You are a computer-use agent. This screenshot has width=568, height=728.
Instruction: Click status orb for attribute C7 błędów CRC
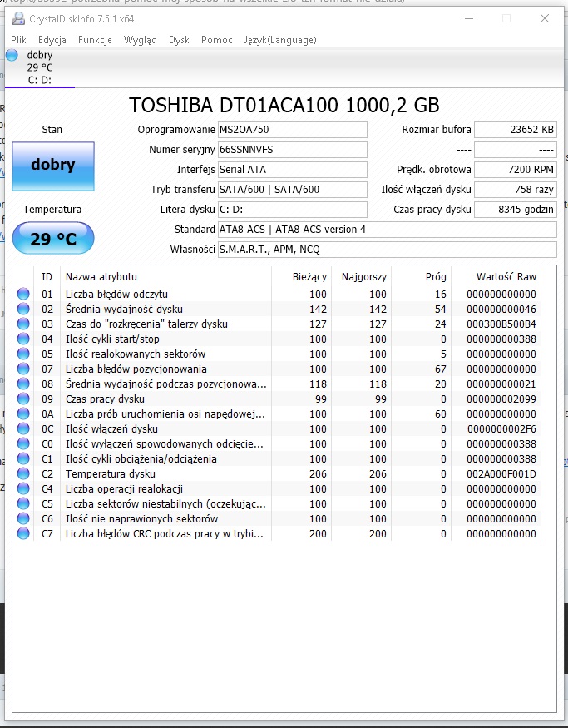point(23,533)
